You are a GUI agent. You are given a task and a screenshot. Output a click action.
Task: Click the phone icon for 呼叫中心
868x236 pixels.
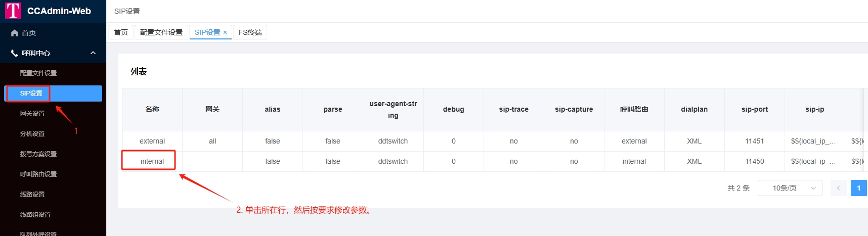pos(15,53)
